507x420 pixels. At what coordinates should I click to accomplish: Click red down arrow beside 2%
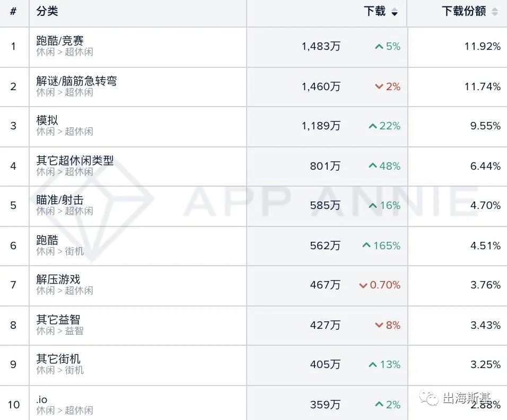coord(379,86)
